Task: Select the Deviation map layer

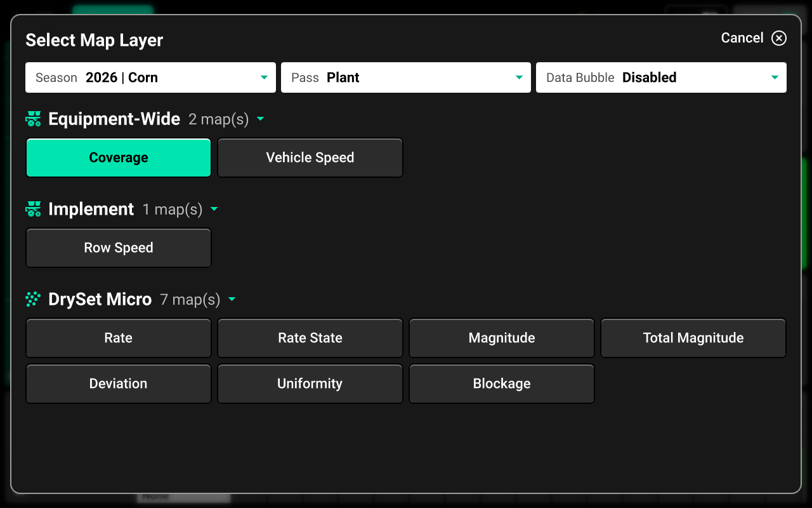Action: (x=119, y=384)
